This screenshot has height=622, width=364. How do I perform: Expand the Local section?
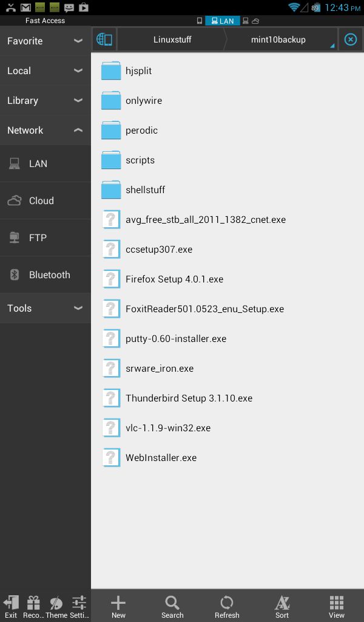pyautogui.click(x=45, y=70)
